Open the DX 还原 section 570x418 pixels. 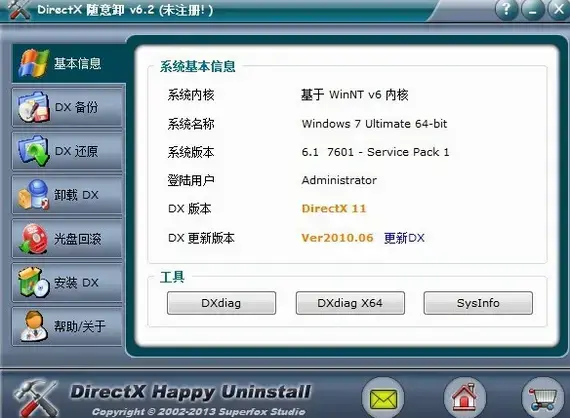point(67,151)
